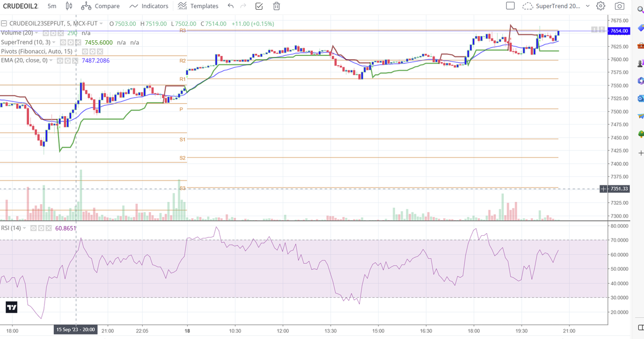The image size is (644, 339).
Task: Click the SuperTrend value 7455.6000
Action: pyautogui.click(x=98, y=42)
